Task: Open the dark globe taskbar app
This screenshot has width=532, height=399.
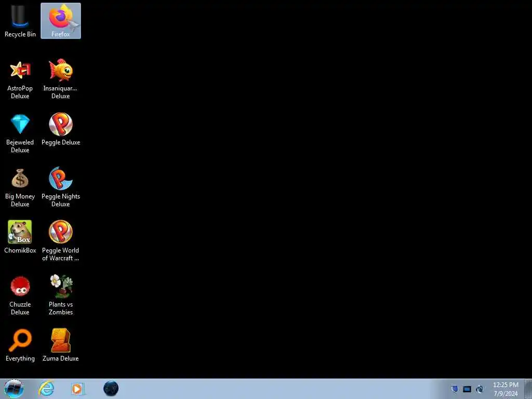Action: point(111,389)
